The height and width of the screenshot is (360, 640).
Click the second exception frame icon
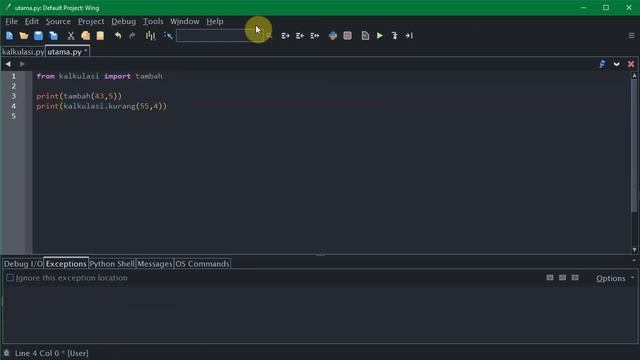[562, 278]
